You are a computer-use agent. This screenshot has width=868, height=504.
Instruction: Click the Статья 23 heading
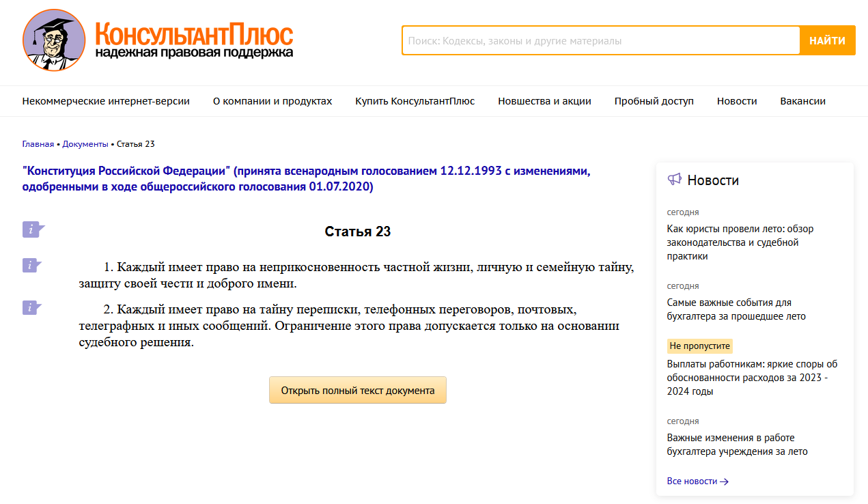[358, 232]
